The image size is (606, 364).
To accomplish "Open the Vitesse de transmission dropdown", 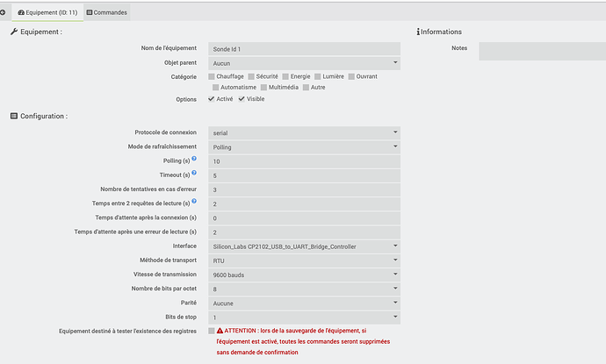I will point(304,275).
